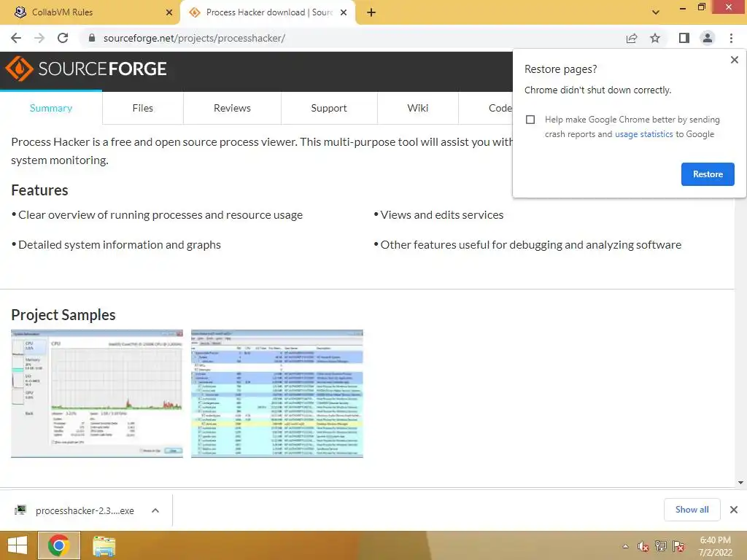Click the forward navigation arrow

click(x=39, y=38)
